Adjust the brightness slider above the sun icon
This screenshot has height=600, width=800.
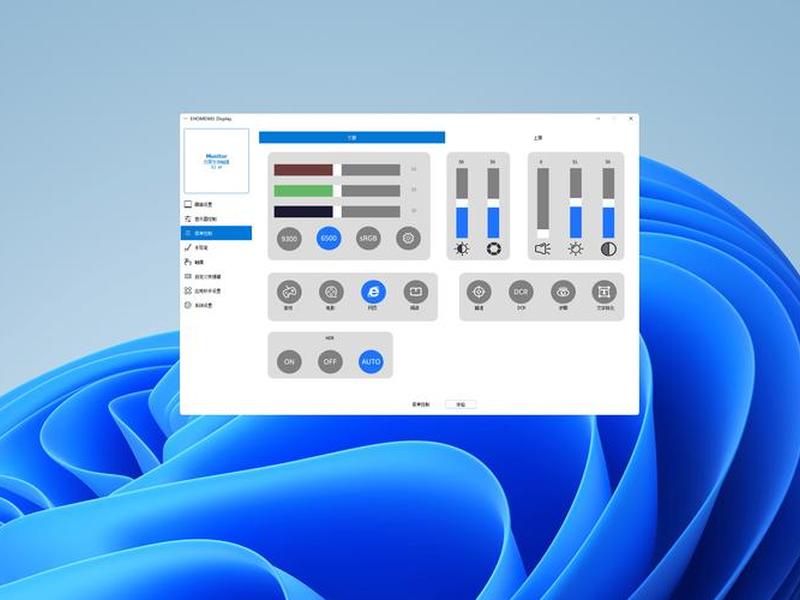[576, 203]
